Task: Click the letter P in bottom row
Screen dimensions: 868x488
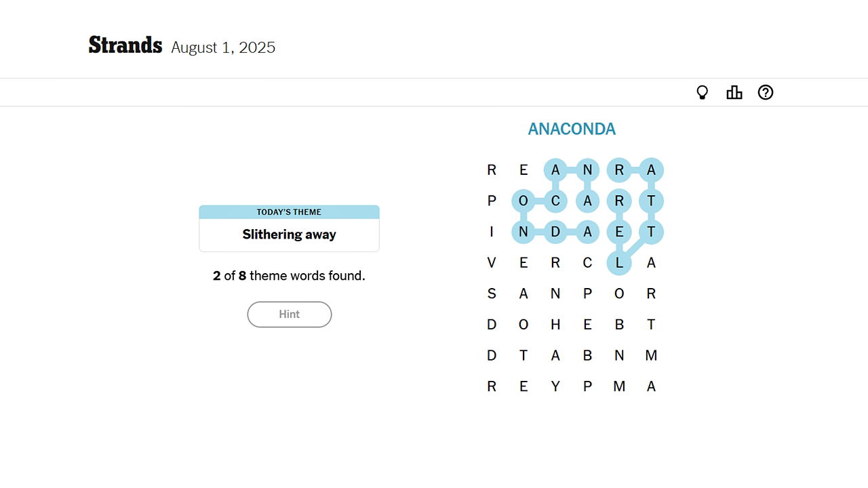Action: [587, 386]
